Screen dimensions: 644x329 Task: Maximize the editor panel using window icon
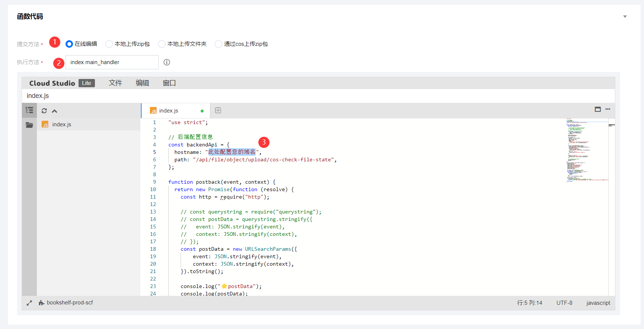[x=597, y=109]
